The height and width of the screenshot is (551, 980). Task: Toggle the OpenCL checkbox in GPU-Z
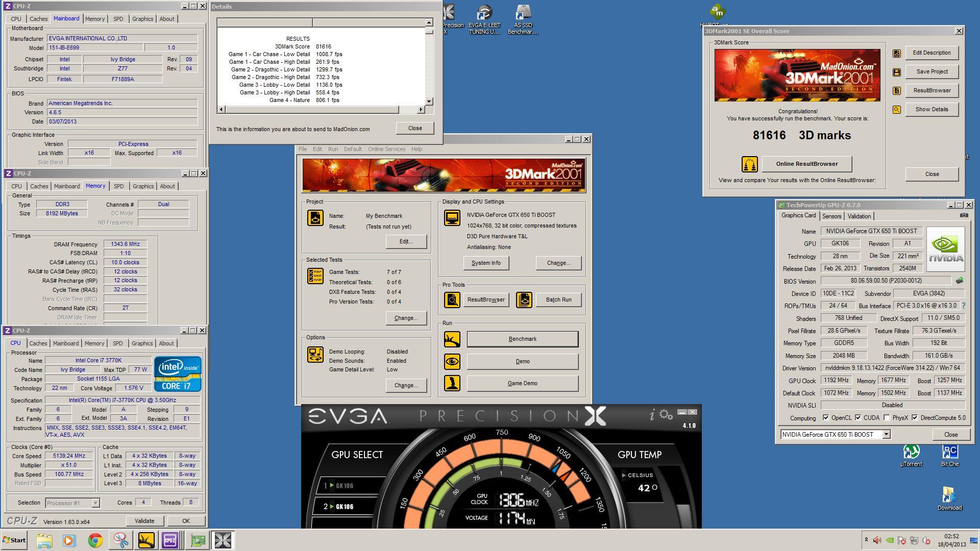pos(826,418)
